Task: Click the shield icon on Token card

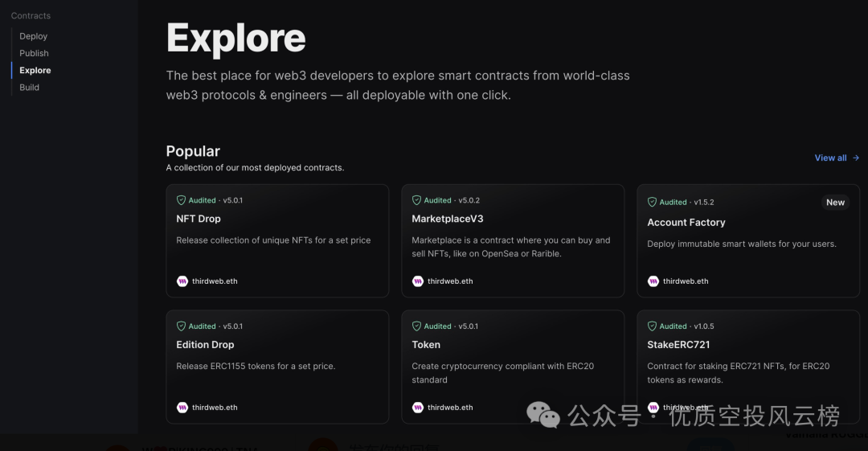Action: pos(416,326)
